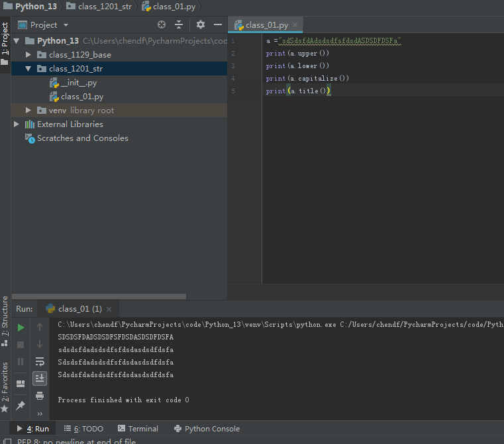Collapse all using Project panel icon
This screenshot has width=504, height=444.
(x=179, y=25)
